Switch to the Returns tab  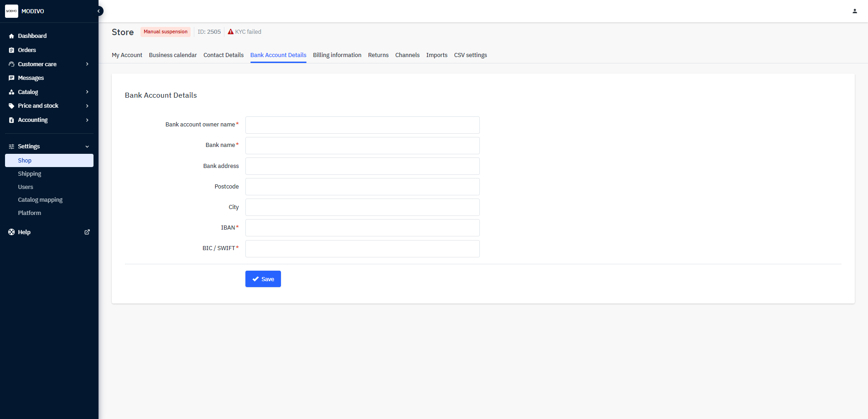(378, 55)
